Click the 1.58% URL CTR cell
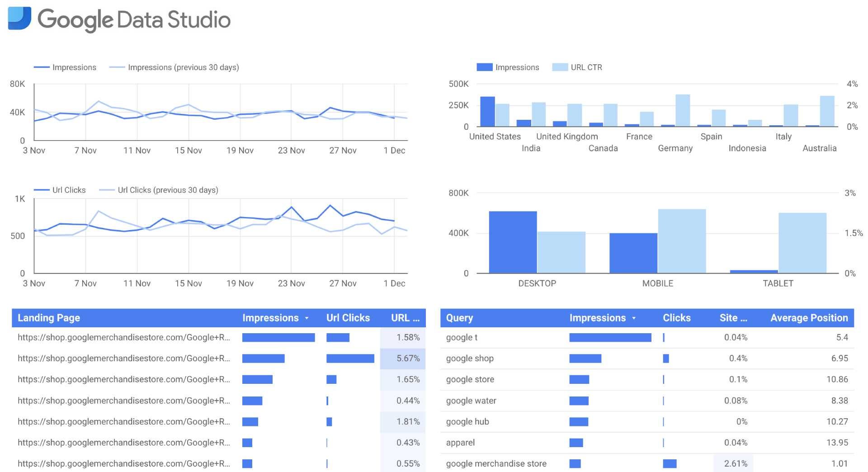The width and height of the screenshot is (868, 472). (x=403, y=337)
